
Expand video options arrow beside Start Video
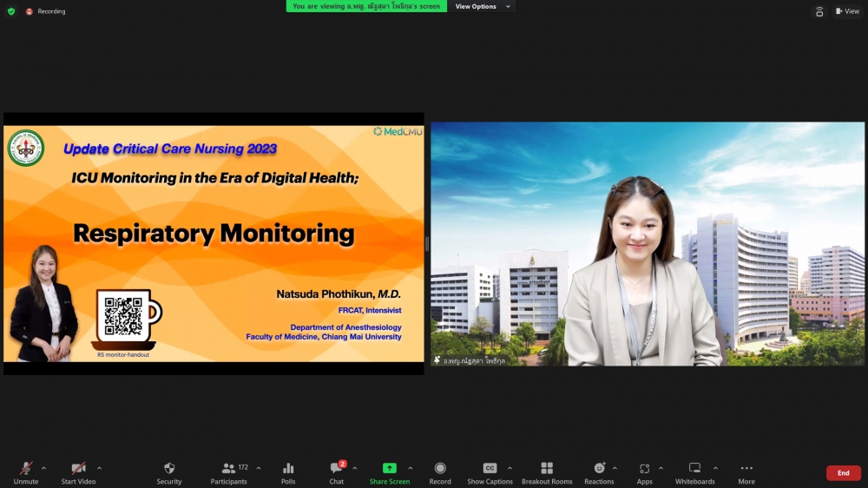pyautogui.click(x=99, y=468)
